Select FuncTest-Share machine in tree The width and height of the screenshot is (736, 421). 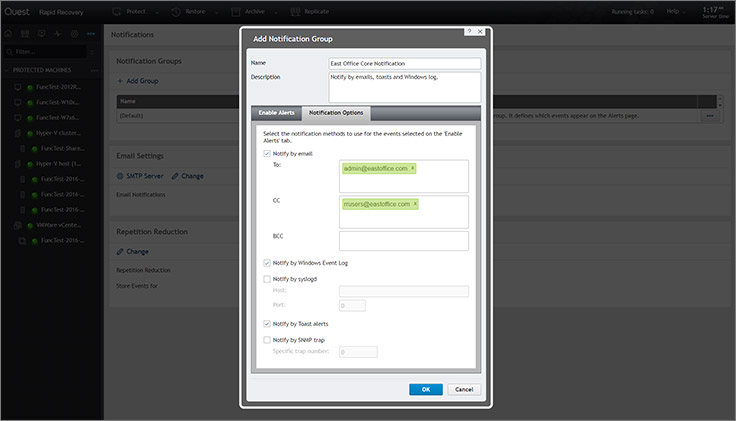point(62,148)
